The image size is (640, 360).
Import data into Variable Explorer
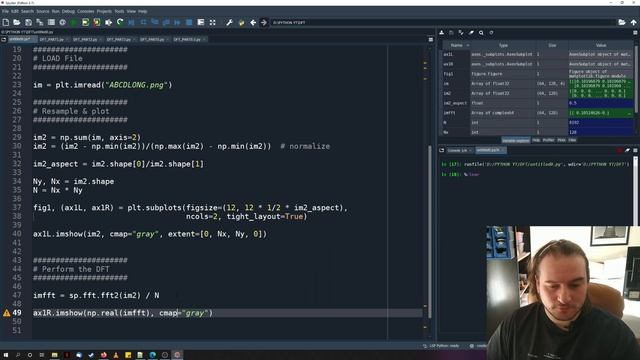442,33
